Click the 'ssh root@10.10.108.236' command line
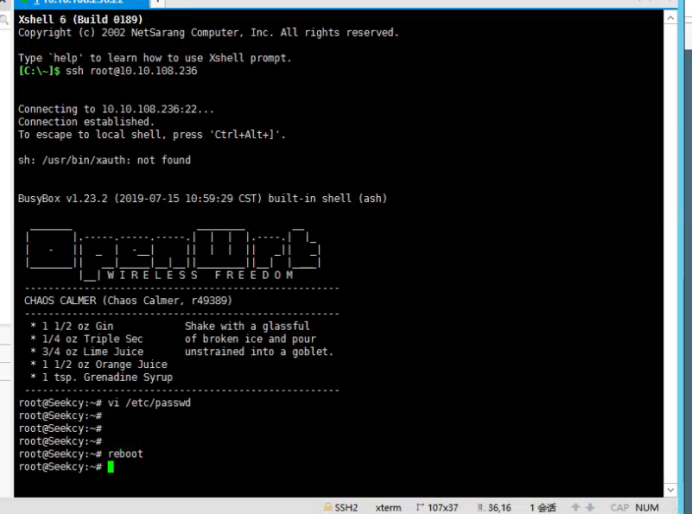Viewport: 692px width, 514px height. coord(131,71)
